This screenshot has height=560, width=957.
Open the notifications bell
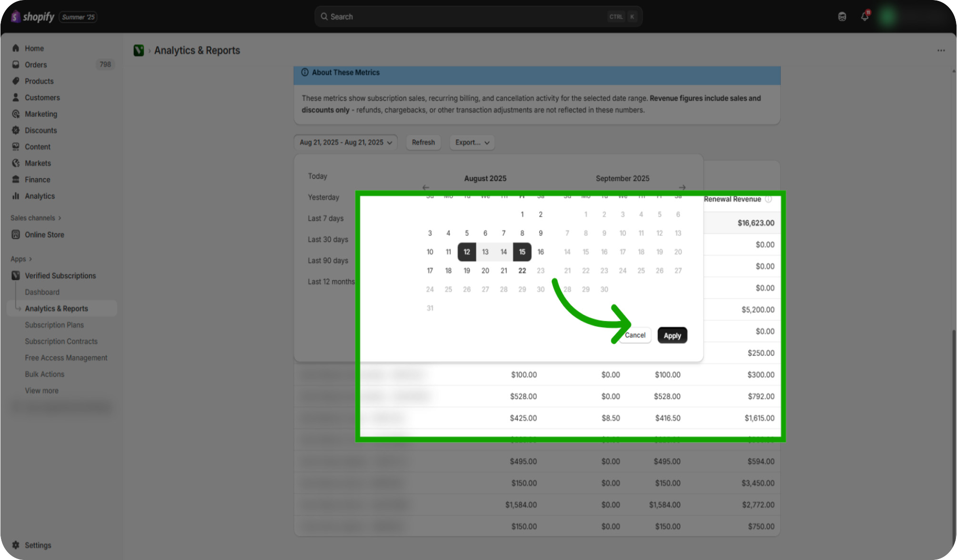click(x=865, y=17)
